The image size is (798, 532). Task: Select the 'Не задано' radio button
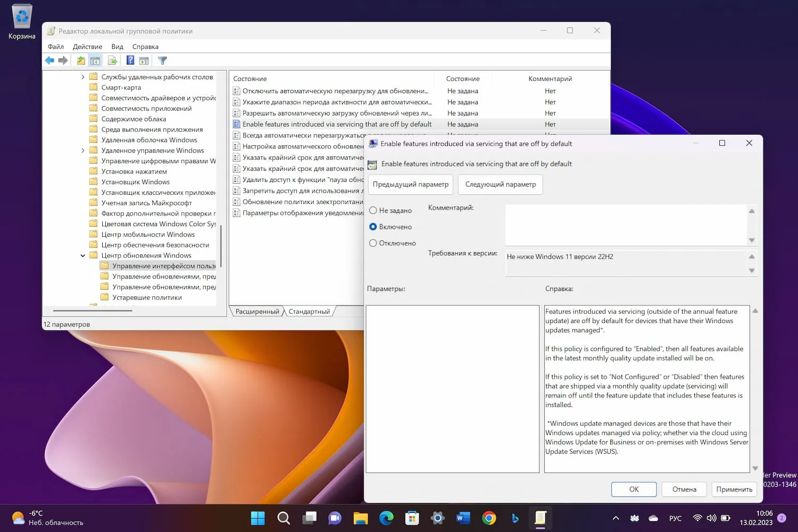(x=373, y=211)
